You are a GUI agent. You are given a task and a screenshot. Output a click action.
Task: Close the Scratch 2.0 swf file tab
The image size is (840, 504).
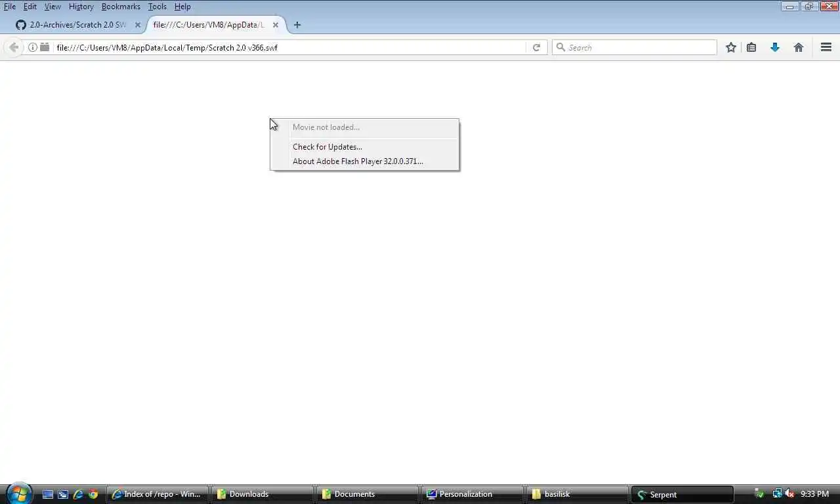coord(276,25)
